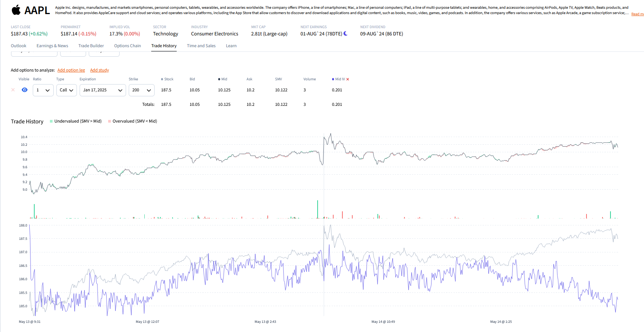Click the Technology sector value
Image resolution: width=644 pixels, height=332 pixels.
click(x=166, y=34)
